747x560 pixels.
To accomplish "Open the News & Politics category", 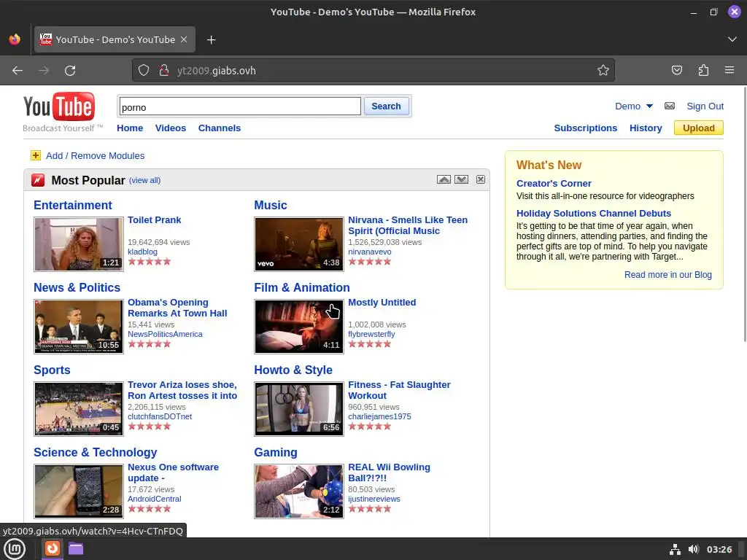I will [77, 287].
